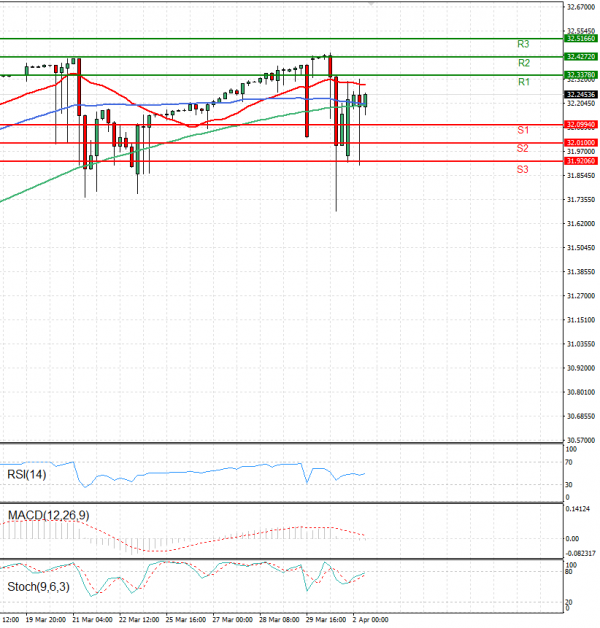Viewport: 600px width, 628px height.
Task: Click the RSI scale value 30
Action: pos(569,485)
